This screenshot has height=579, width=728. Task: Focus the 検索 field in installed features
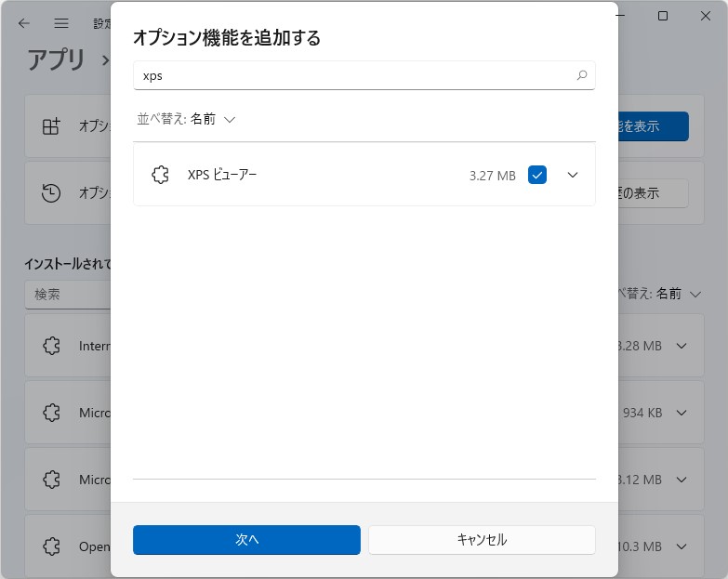coord(68,294)
